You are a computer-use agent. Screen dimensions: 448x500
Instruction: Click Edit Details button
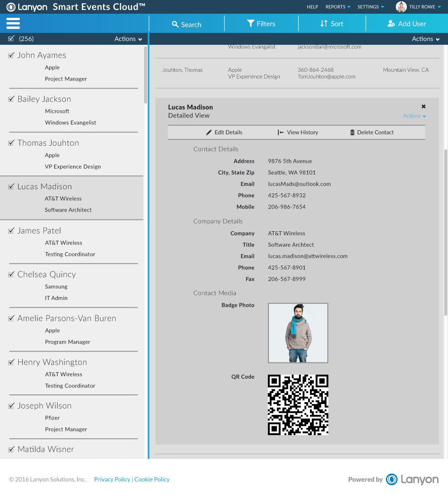pos(224,133)
